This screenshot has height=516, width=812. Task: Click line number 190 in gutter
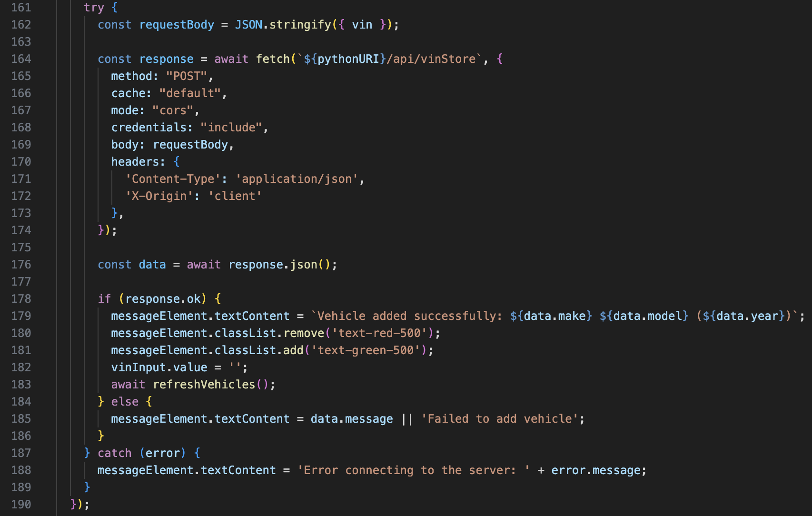tap(21, 505)
